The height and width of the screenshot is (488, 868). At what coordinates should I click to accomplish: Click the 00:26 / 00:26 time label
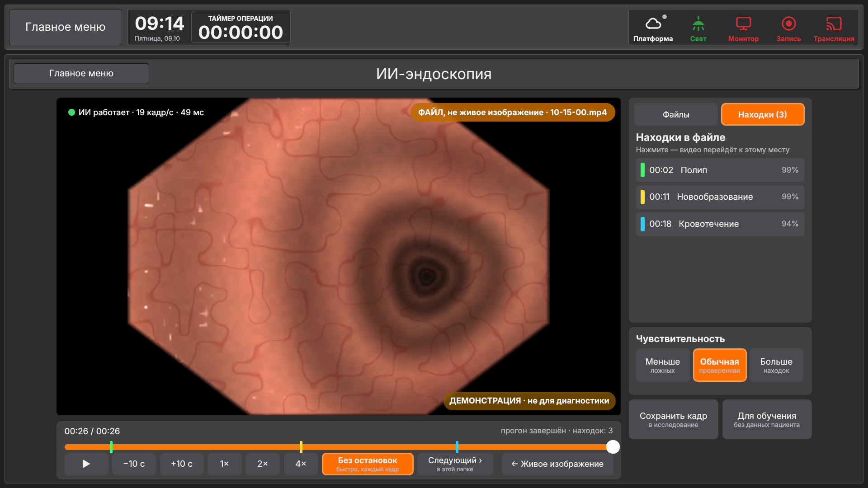92,431
